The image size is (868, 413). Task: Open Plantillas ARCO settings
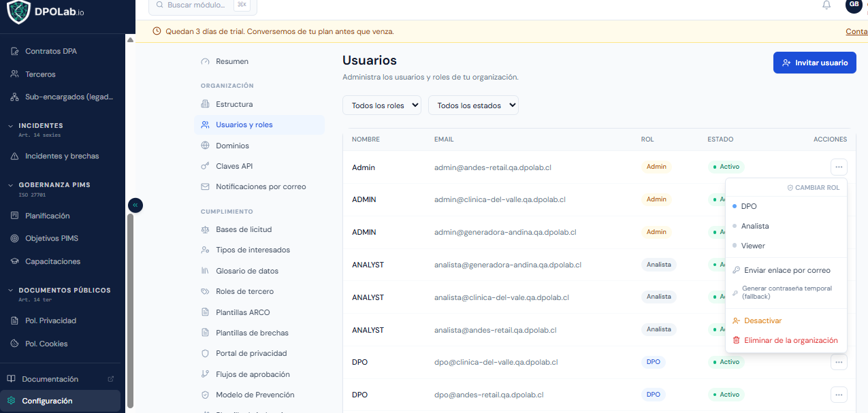click(x=259, y=312)
